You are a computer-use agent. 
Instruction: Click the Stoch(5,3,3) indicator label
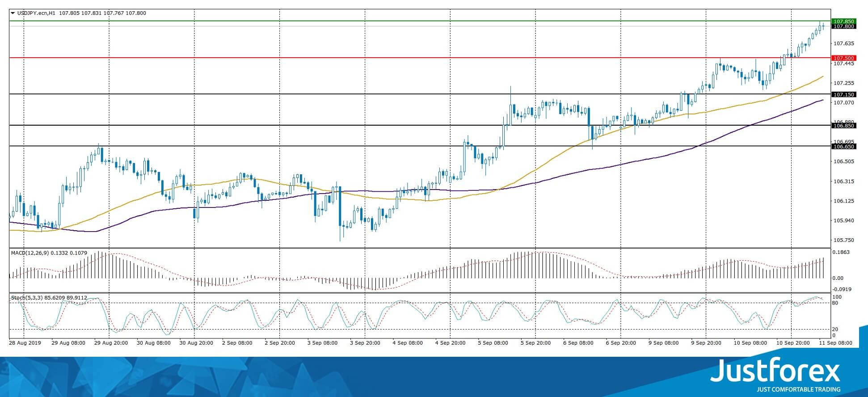(26, 297)
